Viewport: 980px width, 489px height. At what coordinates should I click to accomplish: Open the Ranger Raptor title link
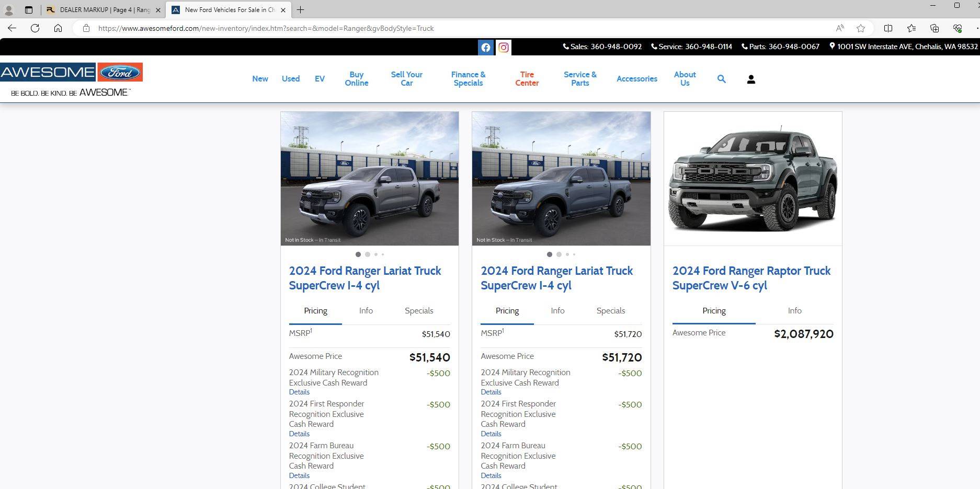(x=751, y=278)
